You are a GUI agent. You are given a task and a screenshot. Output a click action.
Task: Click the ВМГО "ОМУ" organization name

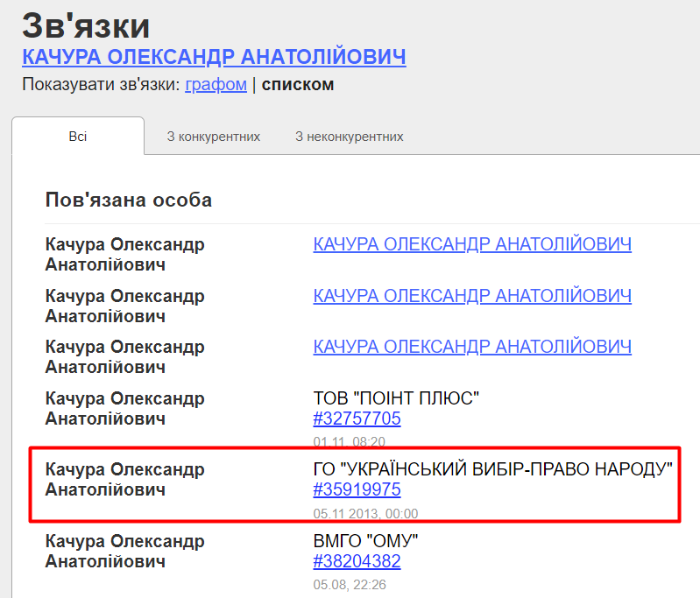[x=365, y=541]
